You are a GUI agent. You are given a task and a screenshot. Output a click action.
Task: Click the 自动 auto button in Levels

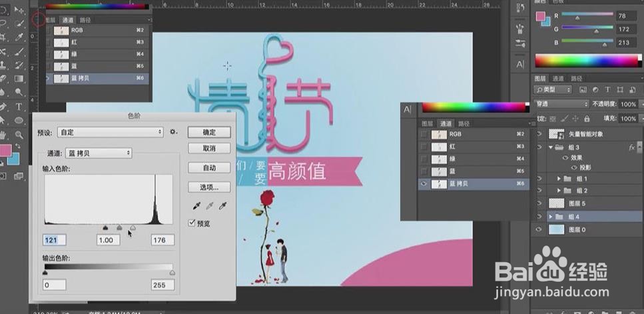(x=209, y=168)
